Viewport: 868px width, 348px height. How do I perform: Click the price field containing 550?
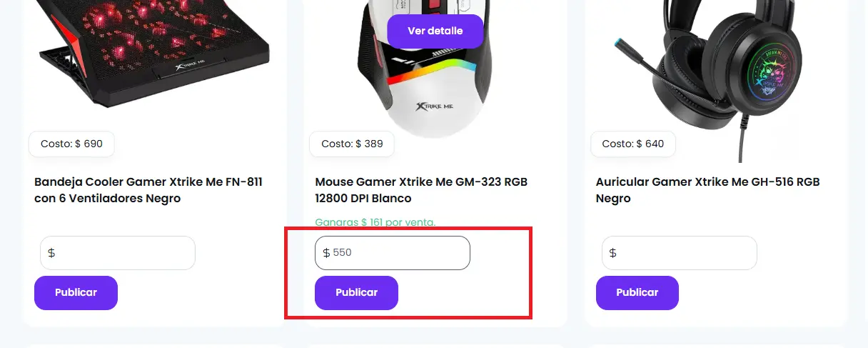coord(400,253)
